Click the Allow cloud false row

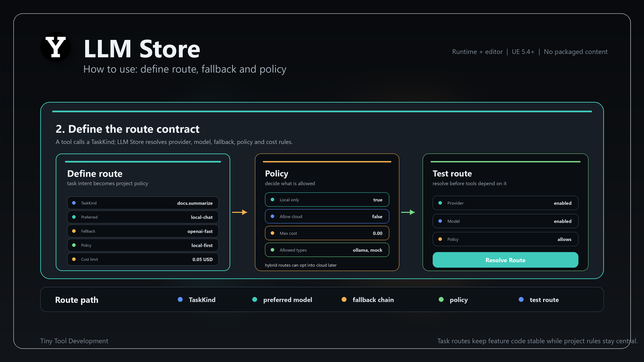coord(327,216)
